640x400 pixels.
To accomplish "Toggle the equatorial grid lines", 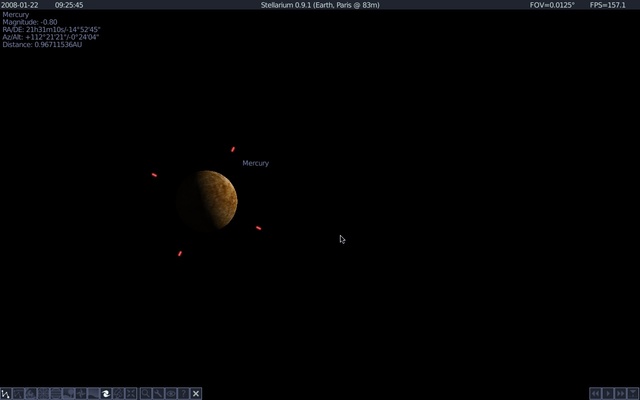I will point(56,393).
